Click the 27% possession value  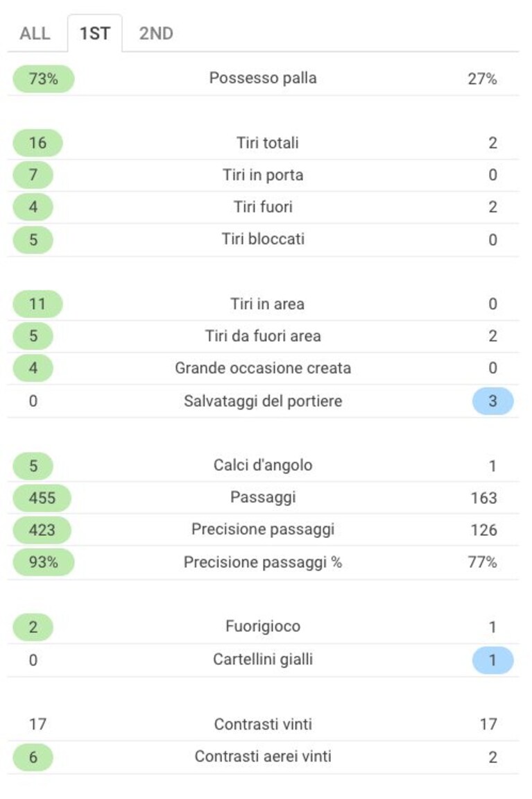click(x=482, y=79)
